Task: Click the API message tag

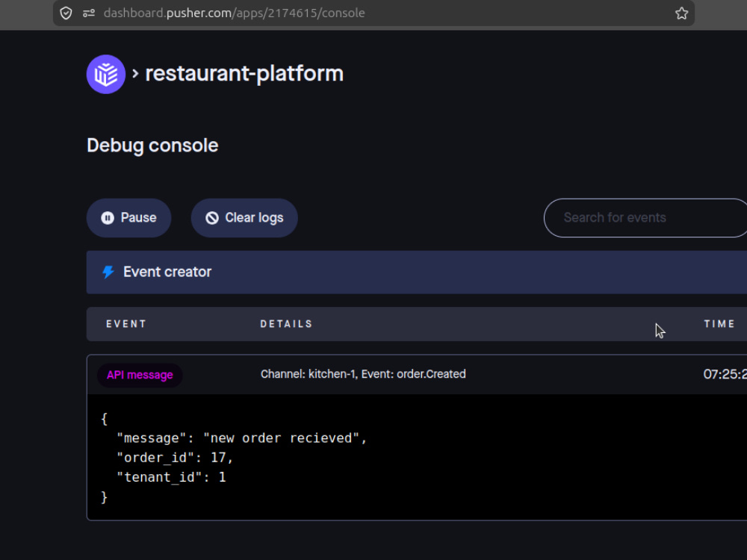Action: (x=140, y=376)
